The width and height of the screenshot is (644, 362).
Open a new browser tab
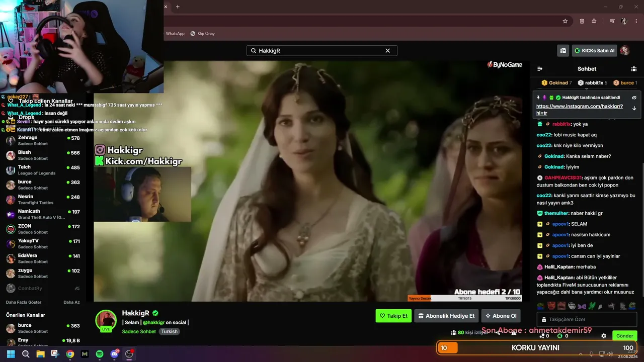pyautogui.click(x=178, y=7)
